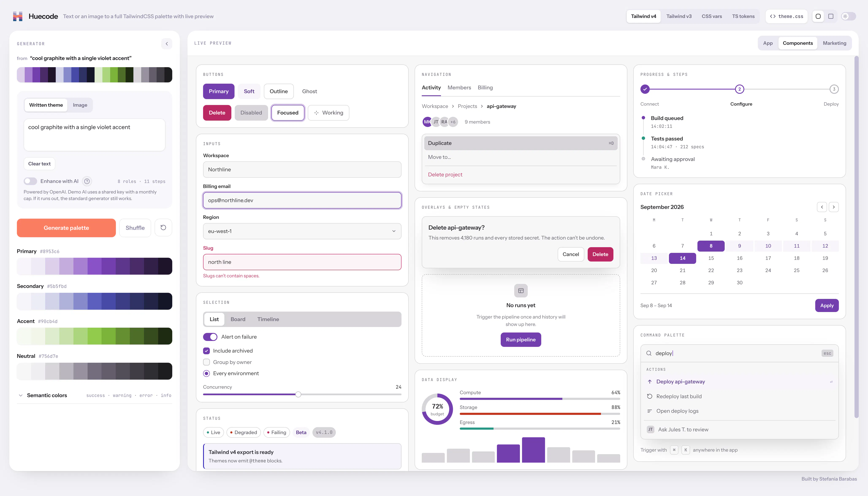Select the square corners style icon
868x496 pixels.
click(x=831, y=16)
